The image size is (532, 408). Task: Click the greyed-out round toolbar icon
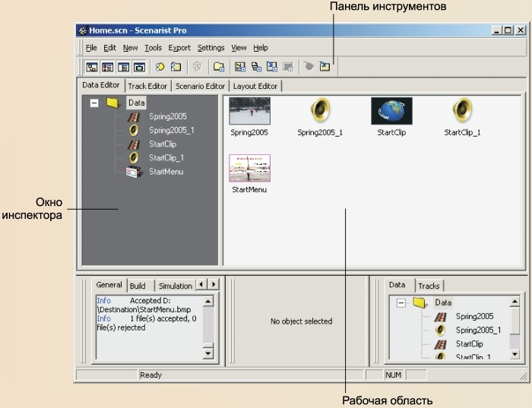pyautogui.click(x=197, y=67)
